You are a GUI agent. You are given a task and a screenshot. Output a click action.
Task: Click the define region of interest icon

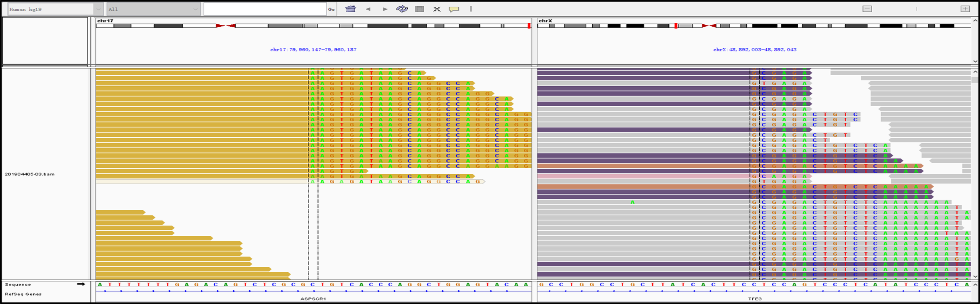pos(419,9)
